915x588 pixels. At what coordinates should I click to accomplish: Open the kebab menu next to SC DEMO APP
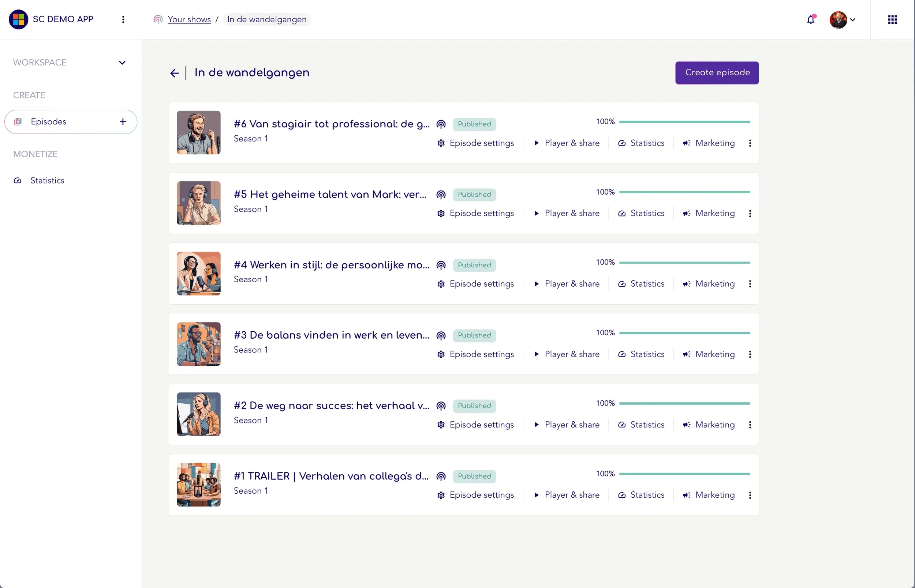pyautogui.click(x=123, y=19)
